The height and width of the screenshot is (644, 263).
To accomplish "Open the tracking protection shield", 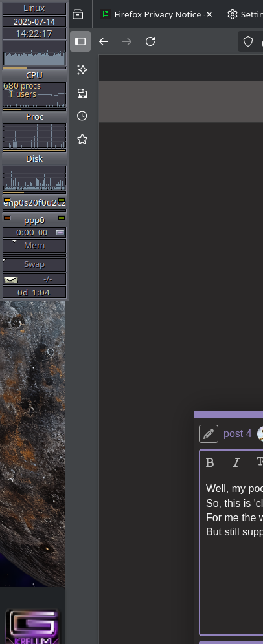I will [247, 41].
